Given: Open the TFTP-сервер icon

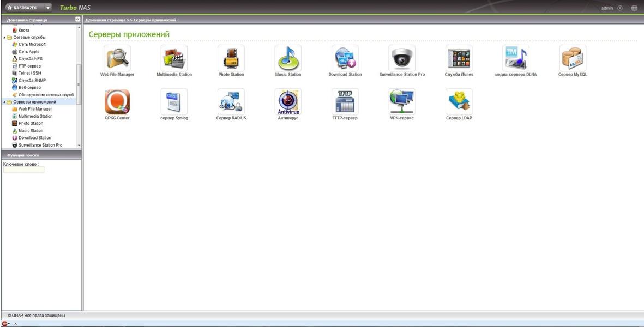Looking at the screenshot, I should click(345, 101).
